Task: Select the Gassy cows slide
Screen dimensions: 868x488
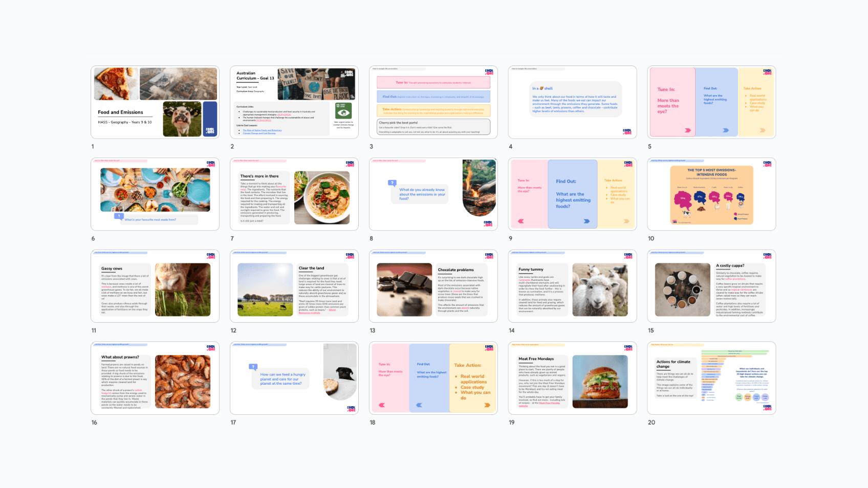Action: (x=155, y=286)
